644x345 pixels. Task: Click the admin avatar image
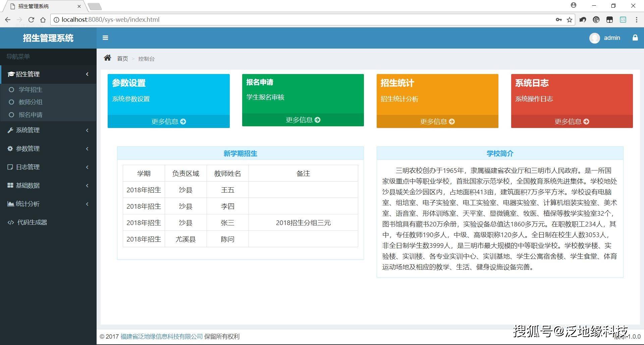tap(594, 38)
